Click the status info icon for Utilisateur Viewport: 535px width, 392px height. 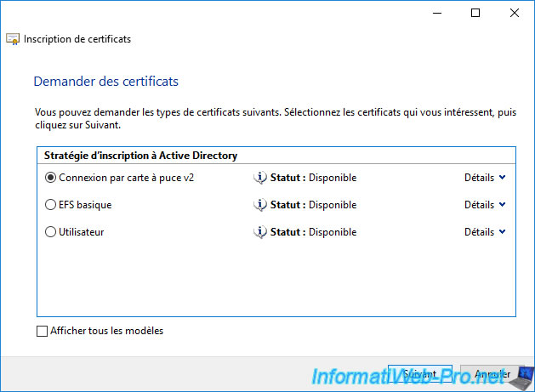[x=260, y=232]
